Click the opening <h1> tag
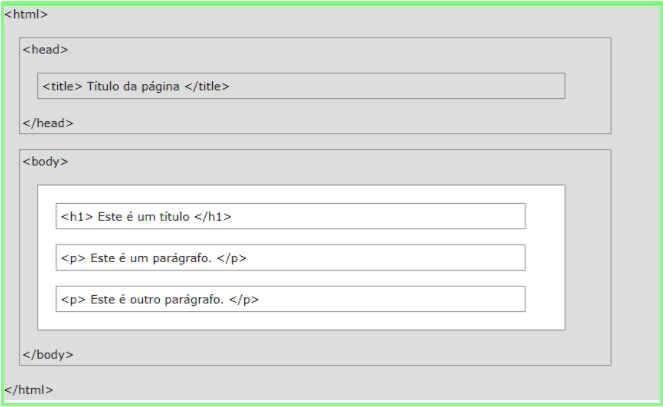This screenshot has height=407, width=663. [x=77, y=217]
